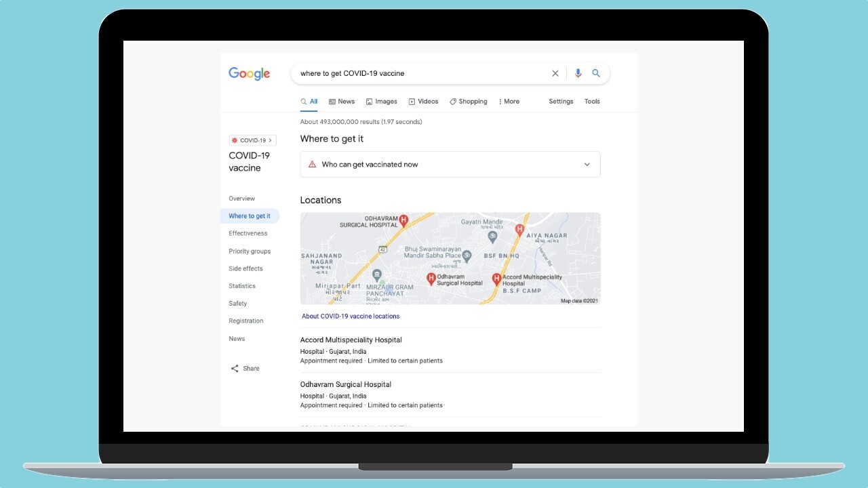Switch to Shopping results
868x488 pixels.
coord(468,101)
